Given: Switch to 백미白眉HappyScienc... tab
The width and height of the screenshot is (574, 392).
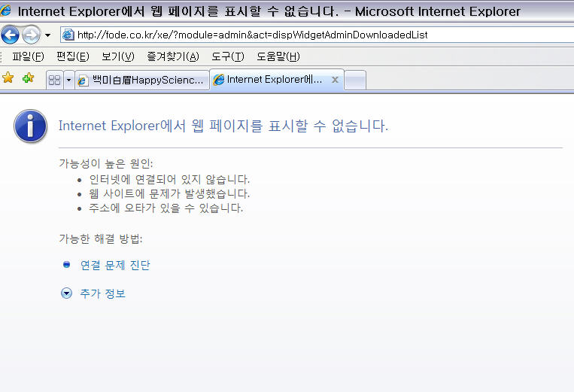Looking at the screenshot, I should [x=142, y=80].
